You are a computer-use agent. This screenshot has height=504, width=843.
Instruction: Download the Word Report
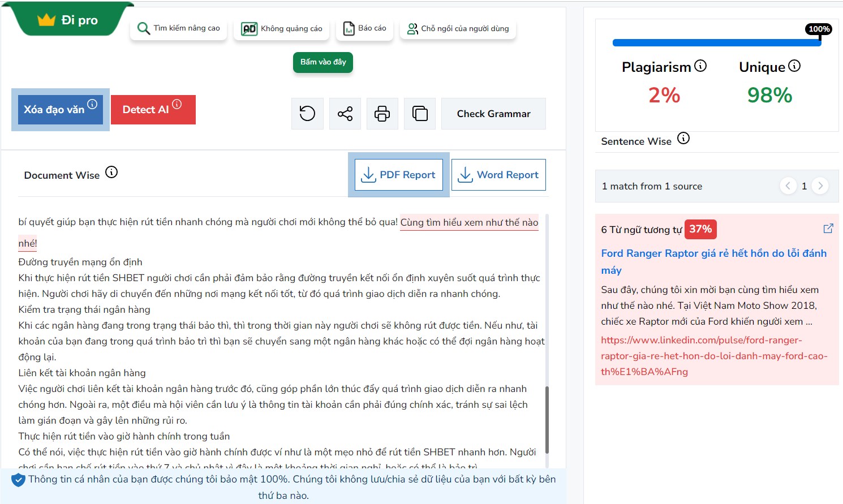click(x=498, y=175)
